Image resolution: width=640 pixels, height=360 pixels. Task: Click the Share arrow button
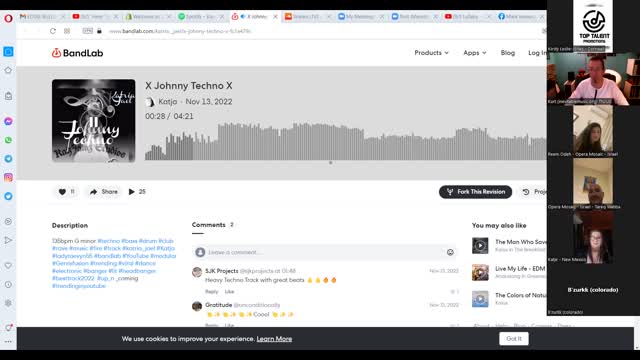[x=104, y=192]
